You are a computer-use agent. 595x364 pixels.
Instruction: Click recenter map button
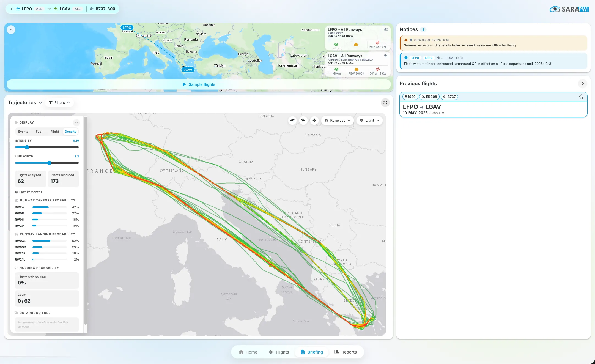pyautogui.click(x=314, y=120)
